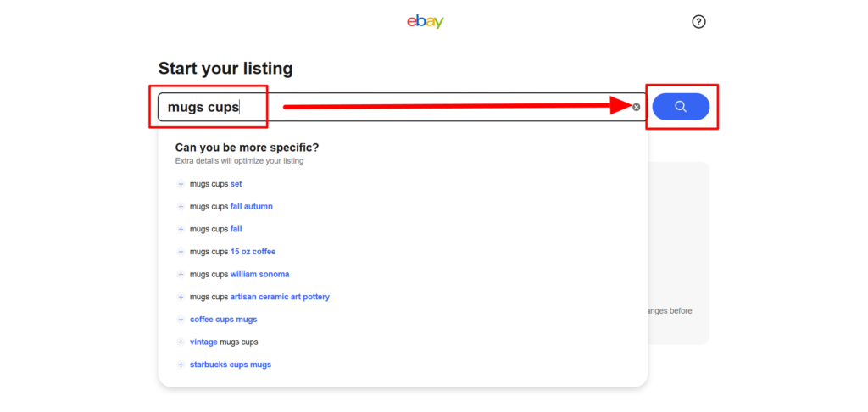Click the plus icon beside 'vintage mugs cups'

coord(181,342)
